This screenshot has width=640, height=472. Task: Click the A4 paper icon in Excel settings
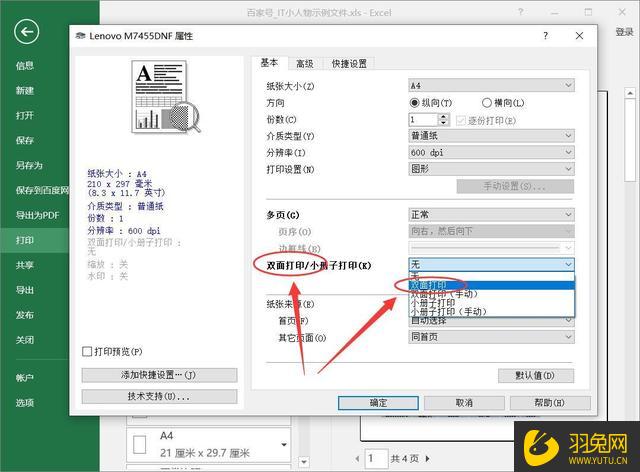[140, 444]
